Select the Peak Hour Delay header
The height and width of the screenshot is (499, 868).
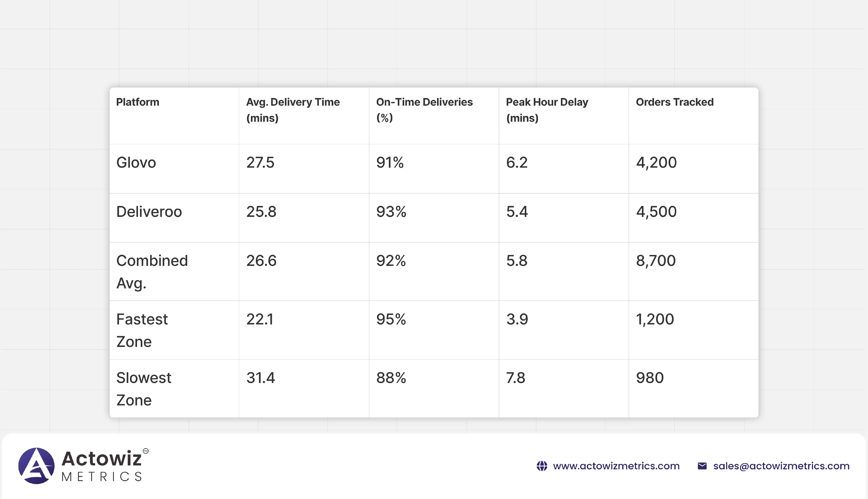[x=547, y=110]
